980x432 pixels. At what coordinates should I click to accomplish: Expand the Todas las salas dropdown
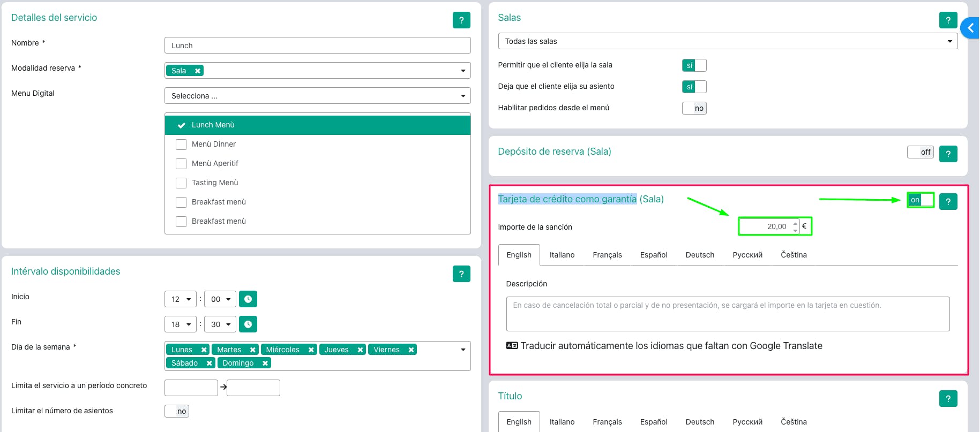[x=728, y=41]
